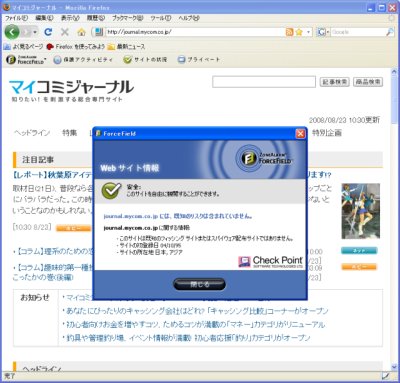The height and width of the screenshot is (383, 400).
Task: Select the 特集 navigation tab
Action: click(x=69, y=133)
